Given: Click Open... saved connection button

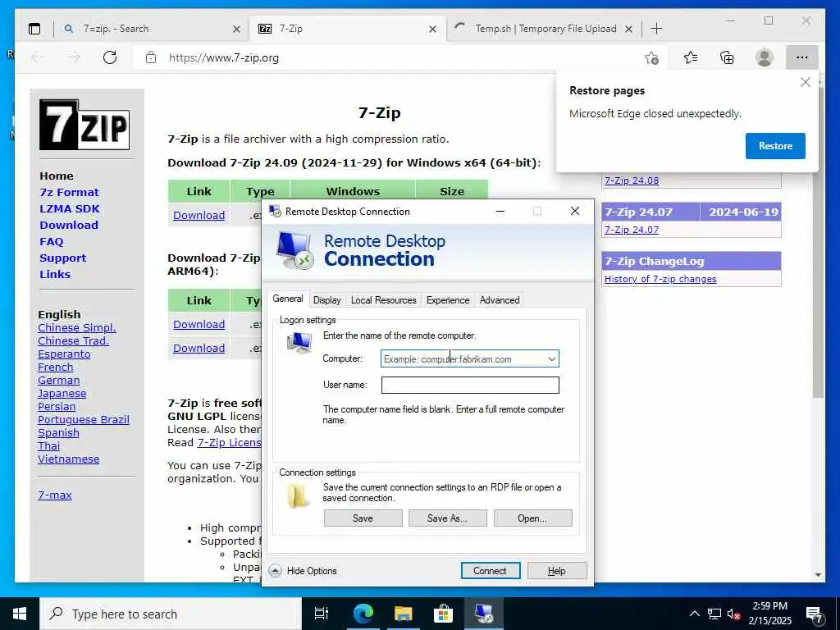Looking at the screenshot, I should 532,518.
